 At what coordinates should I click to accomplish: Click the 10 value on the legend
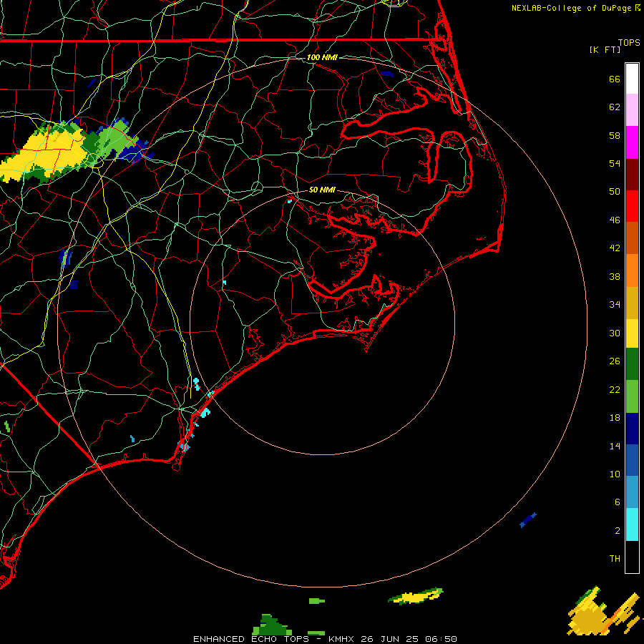[615, 474]
